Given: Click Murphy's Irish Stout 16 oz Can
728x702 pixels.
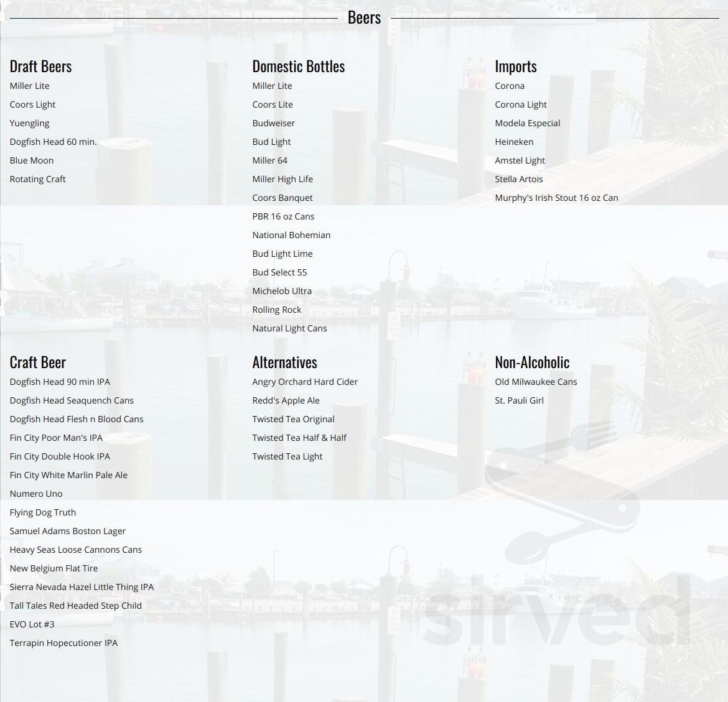Looking at the screenshot, I should pos(556,198).
